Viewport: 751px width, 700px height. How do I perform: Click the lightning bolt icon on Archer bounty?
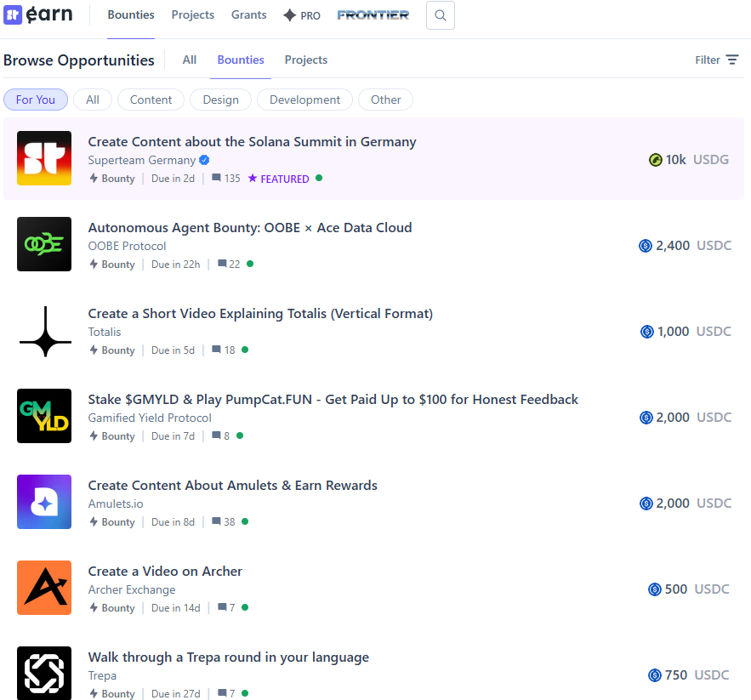pos(94,607)
